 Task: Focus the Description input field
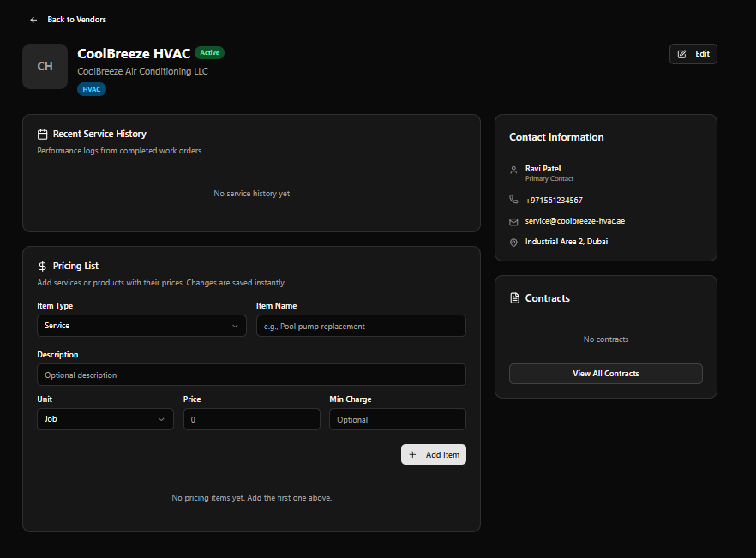[252, 375]
